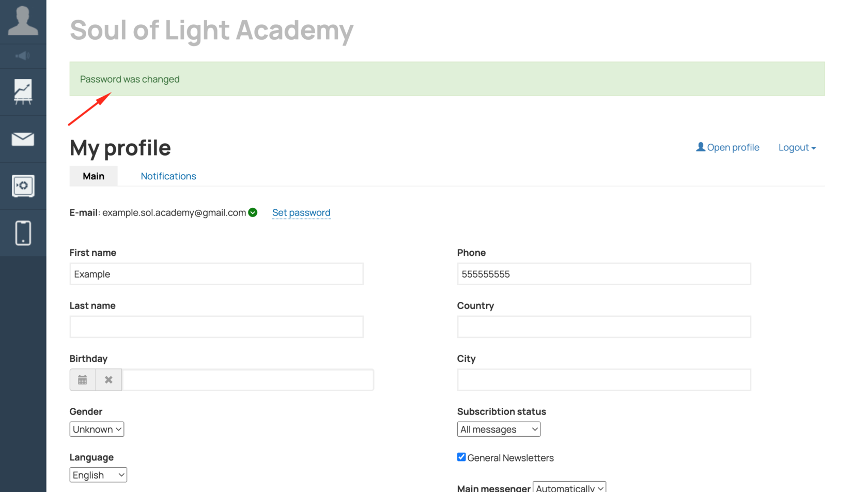This screenshot has height=492, width=868.
Task: Select the Main tab
Action: 94,176
